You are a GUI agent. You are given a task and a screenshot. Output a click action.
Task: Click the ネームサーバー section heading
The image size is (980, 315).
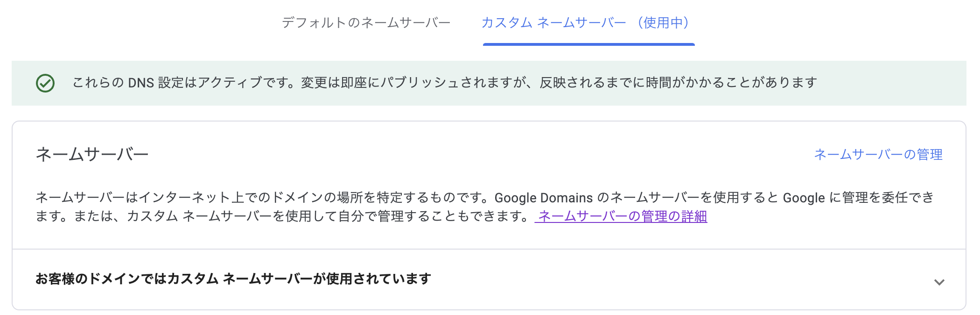[x=92, y=154]
